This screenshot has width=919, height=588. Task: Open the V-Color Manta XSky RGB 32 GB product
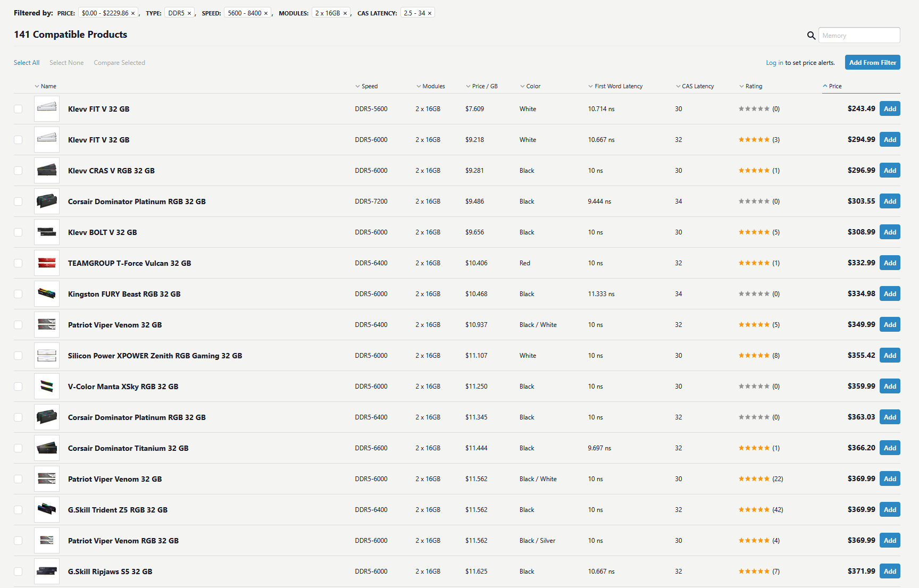123,387
